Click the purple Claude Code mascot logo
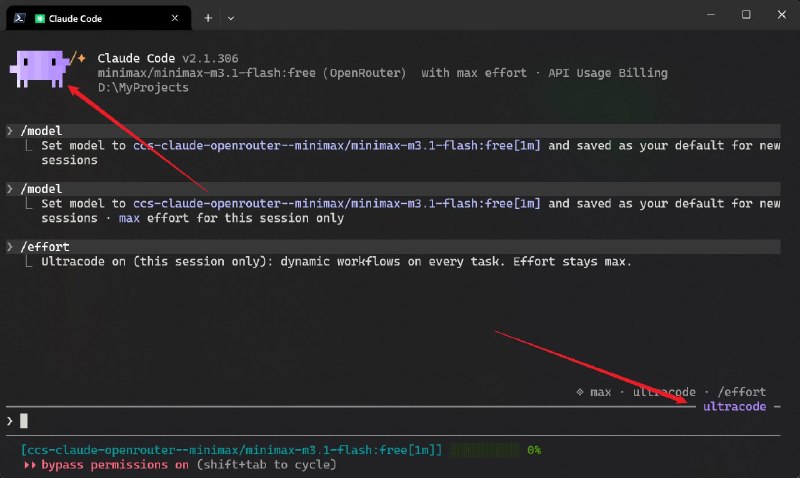 (40, 69)
